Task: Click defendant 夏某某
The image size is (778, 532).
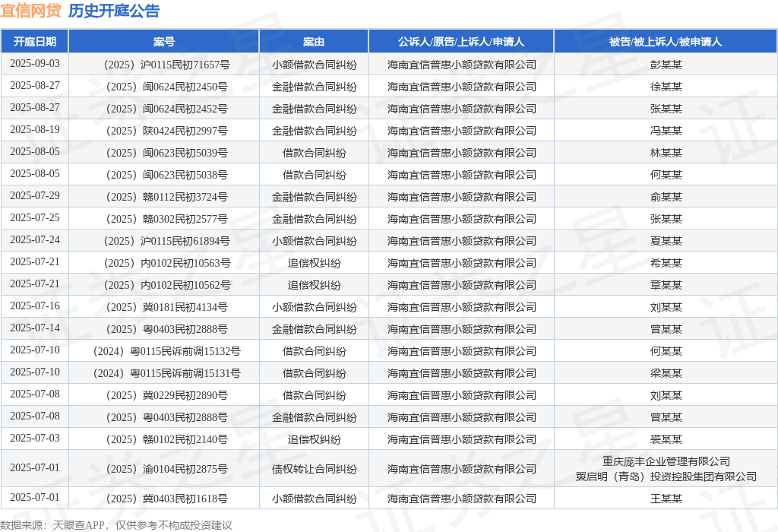Action: point(666,241)
